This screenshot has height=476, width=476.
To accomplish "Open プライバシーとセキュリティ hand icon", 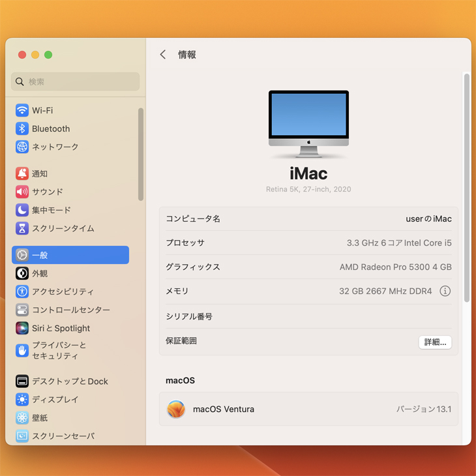I will click(x=22, y=351).
